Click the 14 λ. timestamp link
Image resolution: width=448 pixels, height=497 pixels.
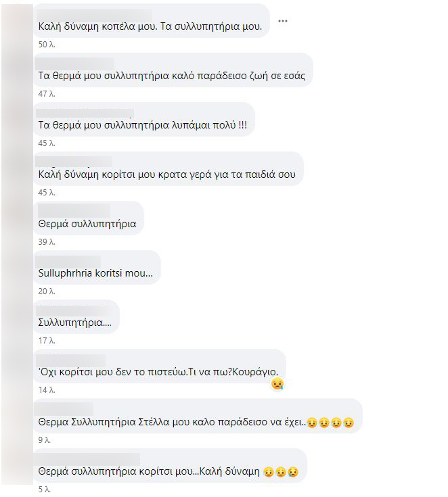[x=47, y=390]
